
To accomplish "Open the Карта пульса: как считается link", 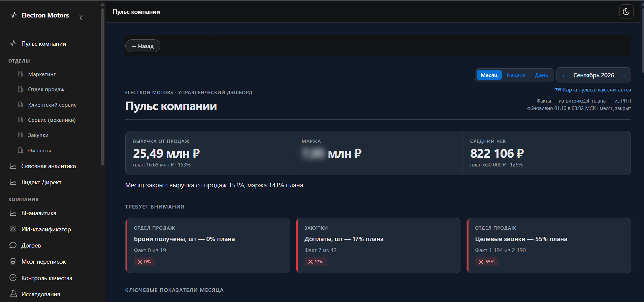I will 593,90.
